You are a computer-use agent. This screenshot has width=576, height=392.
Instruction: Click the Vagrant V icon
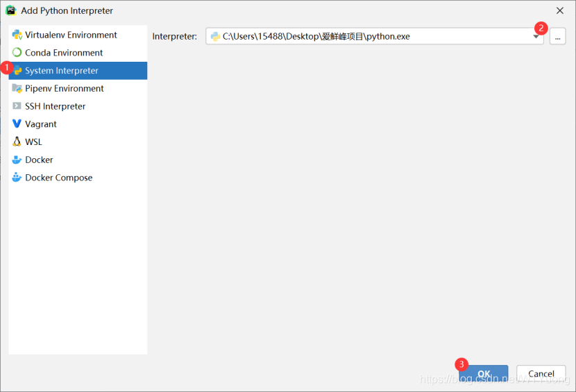17,123
